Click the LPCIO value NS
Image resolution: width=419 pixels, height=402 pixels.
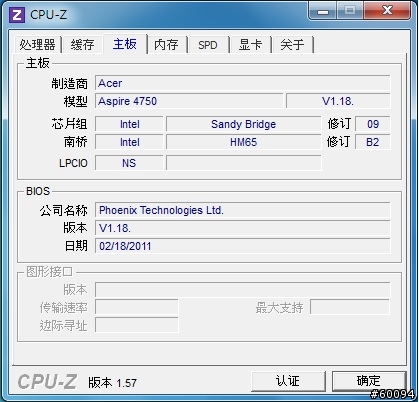[129, 163]
